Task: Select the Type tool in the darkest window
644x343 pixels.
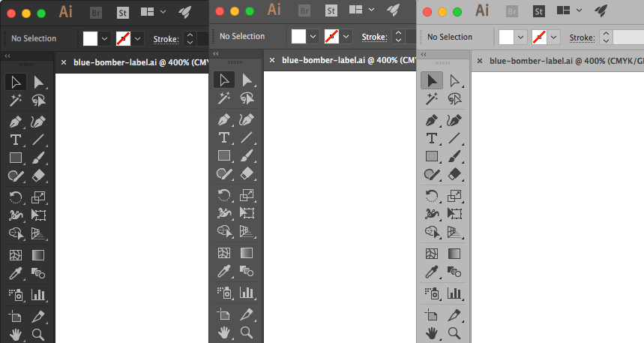Action: coord(16,140)
